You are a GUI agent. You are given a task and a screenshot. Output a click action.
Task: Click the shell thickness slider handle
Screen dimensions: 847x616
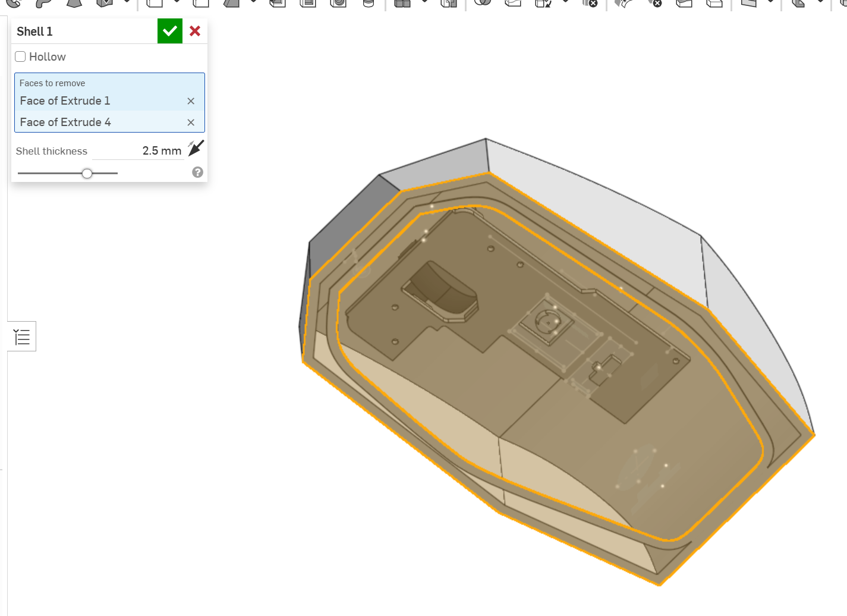pos(87,174)
